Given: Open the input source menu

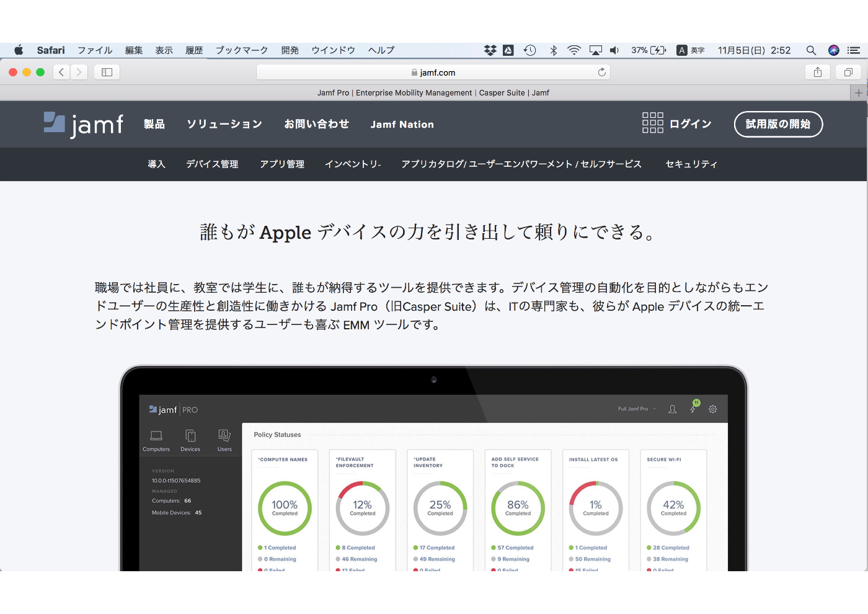Looking at the screenshot, I should [690, 50].
